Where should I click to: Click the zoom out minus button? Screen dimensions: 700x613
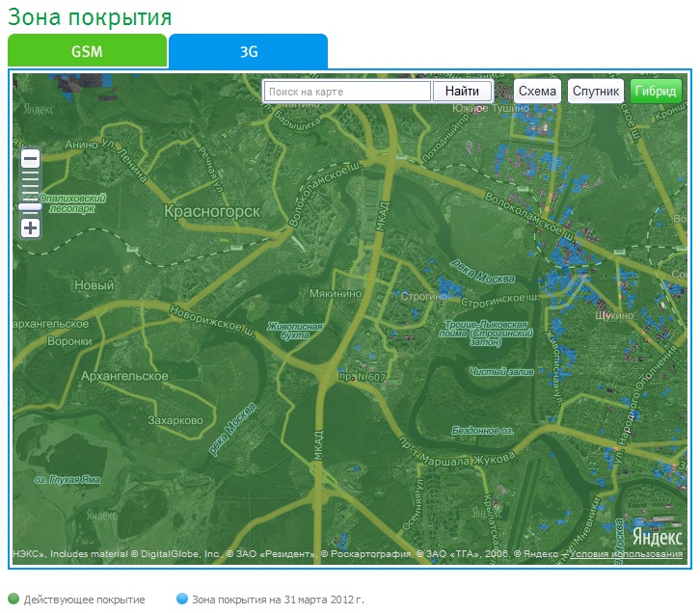[x=31, y=159]
